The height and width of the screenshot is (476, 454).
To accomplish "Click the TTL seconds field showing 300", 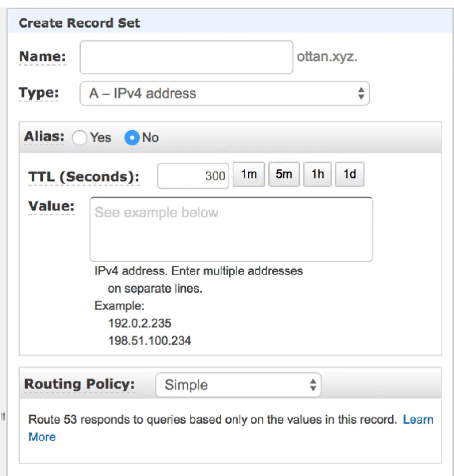I will 193,176.
